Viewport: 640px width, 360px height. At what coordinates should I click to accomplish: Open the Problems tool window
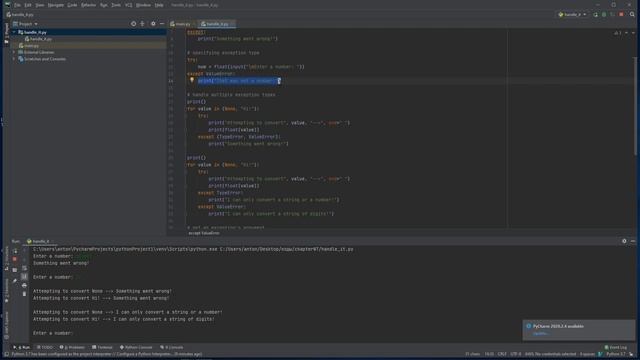pyautogui.click(x=72, y=347)
